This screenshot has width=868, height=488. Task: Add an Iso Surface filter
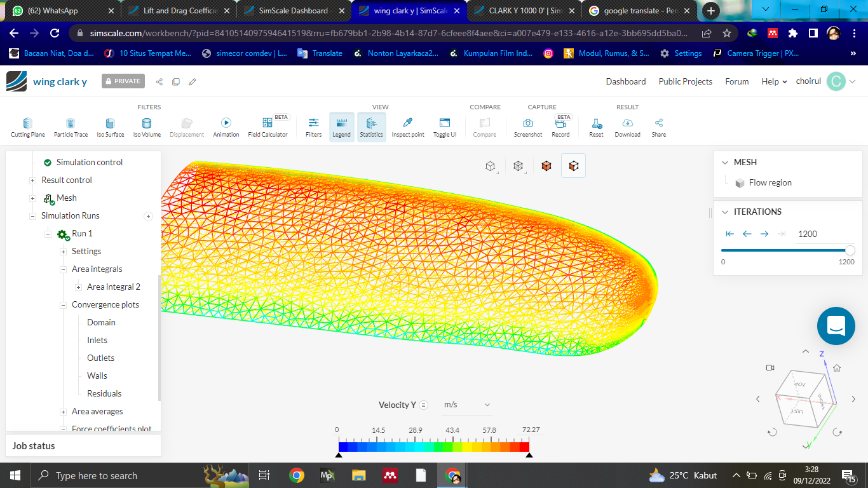pyautogui.click(x=110, y=127)
